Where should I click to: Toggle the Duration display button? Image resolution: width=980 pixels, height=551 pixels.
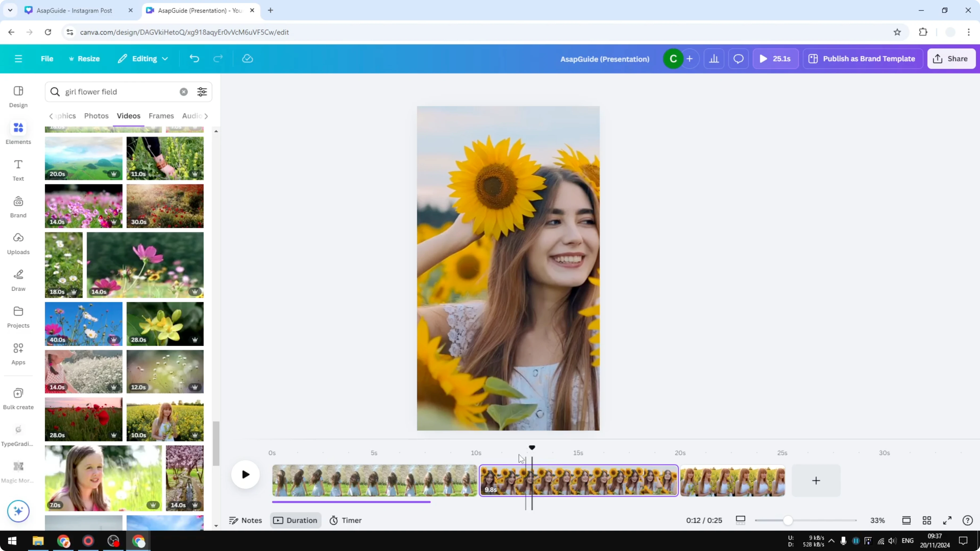[x=296, y=520]
